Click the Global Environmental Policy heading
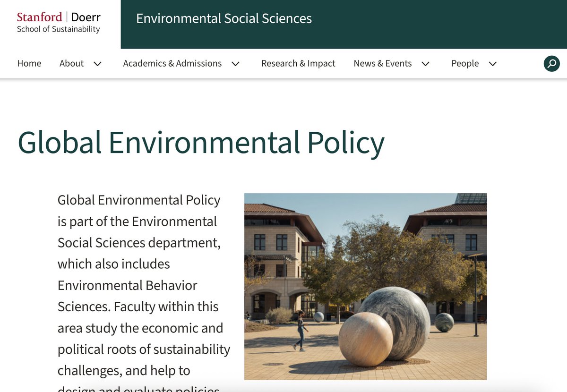This screenshot has height=392, width=567. tap(201, 142)
